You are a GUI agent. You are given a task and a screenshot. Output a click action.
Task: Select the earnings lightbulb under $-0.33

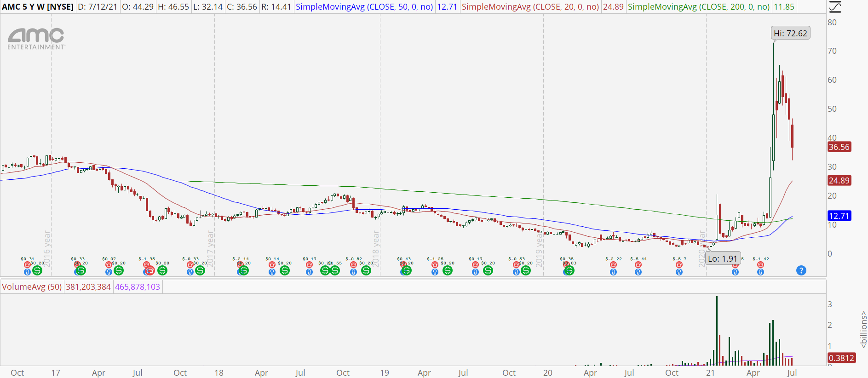190,272
